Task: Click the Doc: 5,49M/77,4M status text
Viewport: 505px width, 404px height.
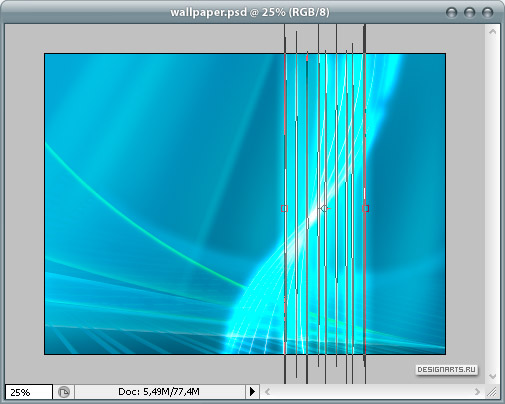Action: click(159, 392)
